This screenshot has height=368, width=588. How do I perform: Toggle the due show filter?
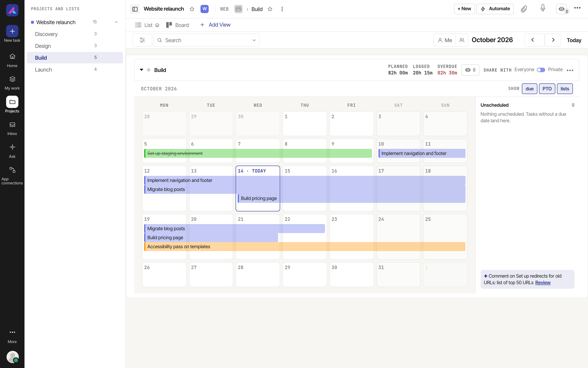tap(529, 89)
